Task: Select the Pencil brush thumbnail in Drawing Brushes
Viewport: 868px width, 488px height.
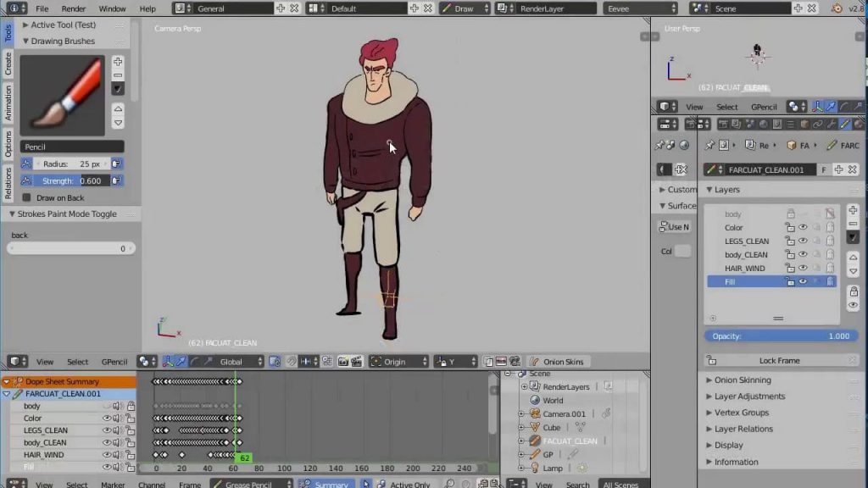Action: [x=71, y=93]
